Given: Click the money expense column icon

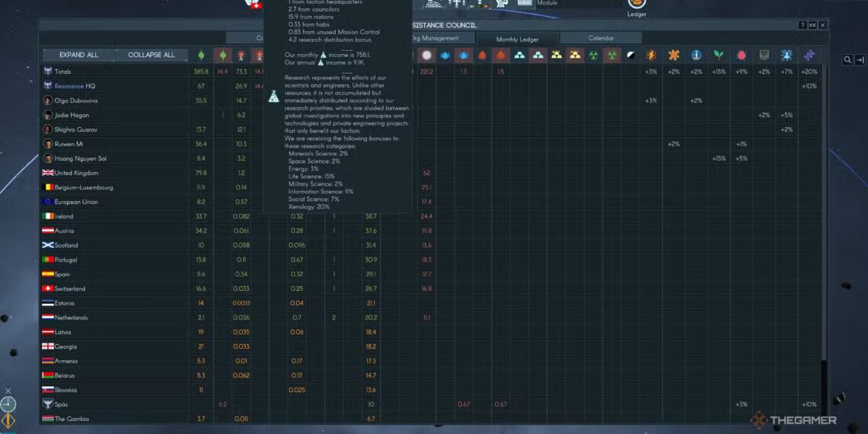Looking at the screenshot, I should (222, 55).
